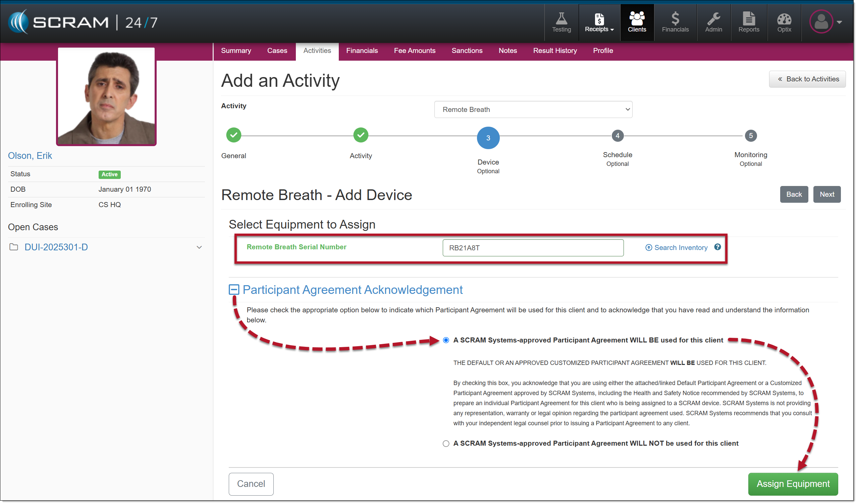
Task: Expand the DUI-2025301-D case chevron
Action: tap(200, 248)
